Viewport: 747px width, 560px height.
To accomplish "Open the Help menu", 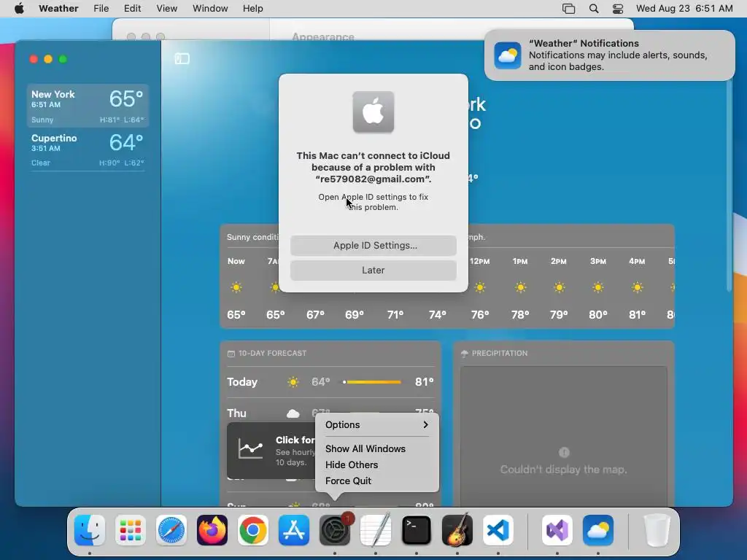I will [253, 9].
